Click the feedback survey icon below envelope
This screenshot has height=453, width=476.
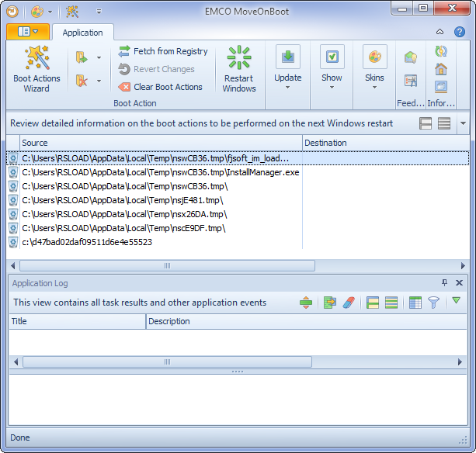pos(411,81)
